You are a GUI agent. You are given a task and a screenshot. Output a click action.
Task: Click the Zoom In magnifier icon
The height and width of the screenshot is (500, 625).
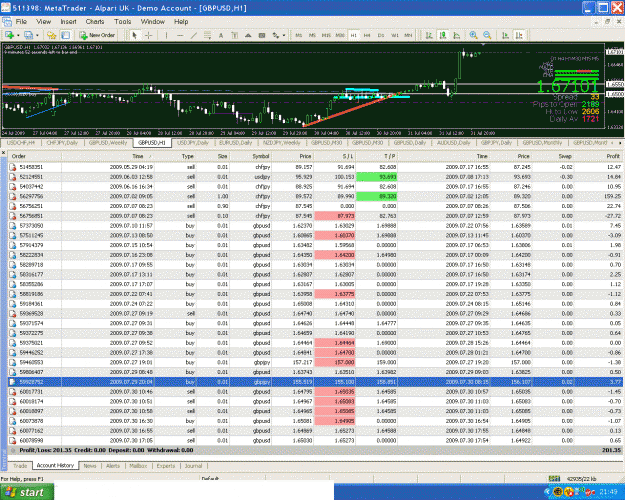(x=473, y=35)
